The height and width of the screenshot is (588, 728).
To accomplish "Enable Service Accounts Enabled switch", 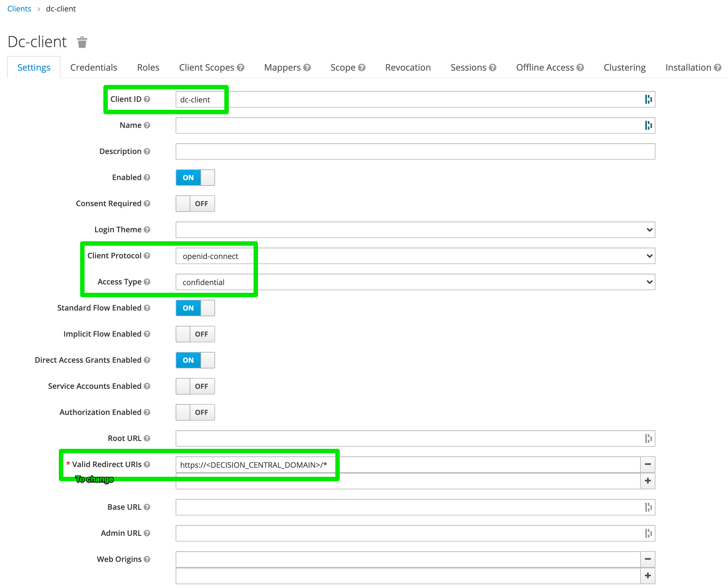I will coord(195,386).
